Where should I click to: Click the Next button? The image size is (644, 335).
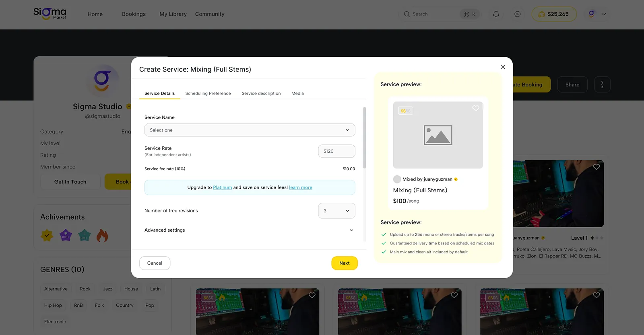[345, 263]
